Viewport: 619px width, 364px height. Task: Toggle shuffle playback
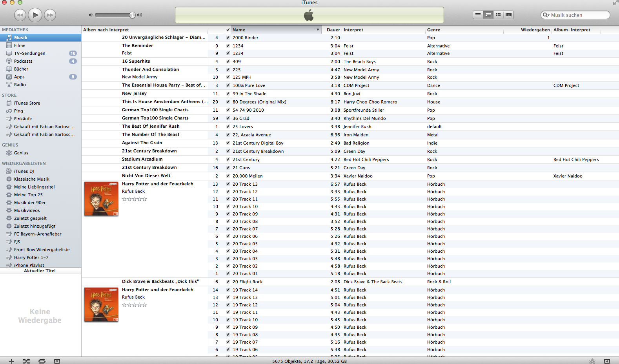pyautogui.click(x=26, y=361)
